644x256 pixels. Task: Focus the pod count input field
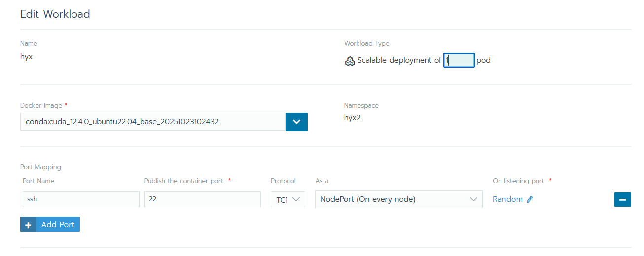pos(459,60)
